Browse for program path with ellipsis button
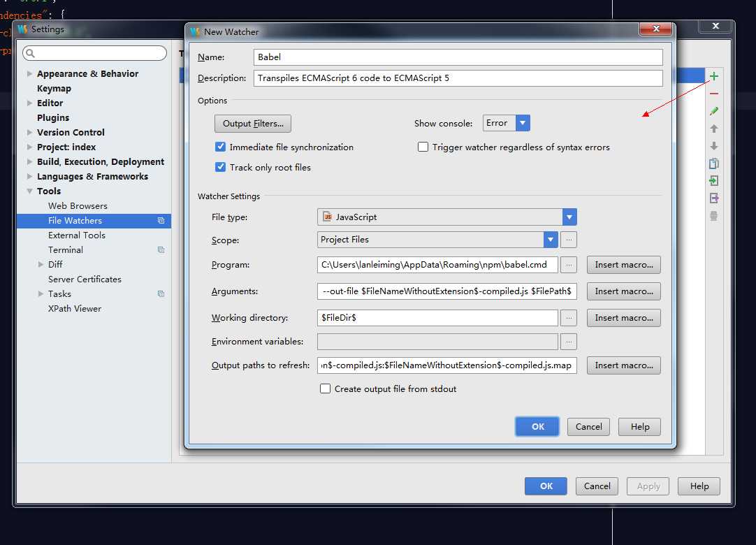 tap(569, 265)
